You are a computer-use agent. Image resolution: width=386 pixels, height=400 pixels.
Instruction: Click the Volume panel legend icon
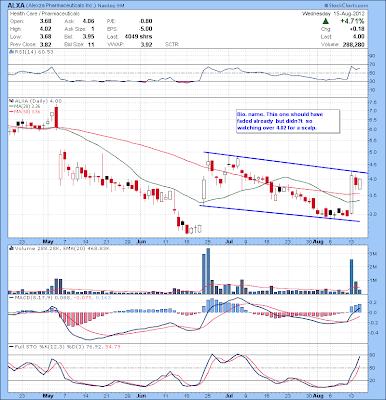pos(11,248)
